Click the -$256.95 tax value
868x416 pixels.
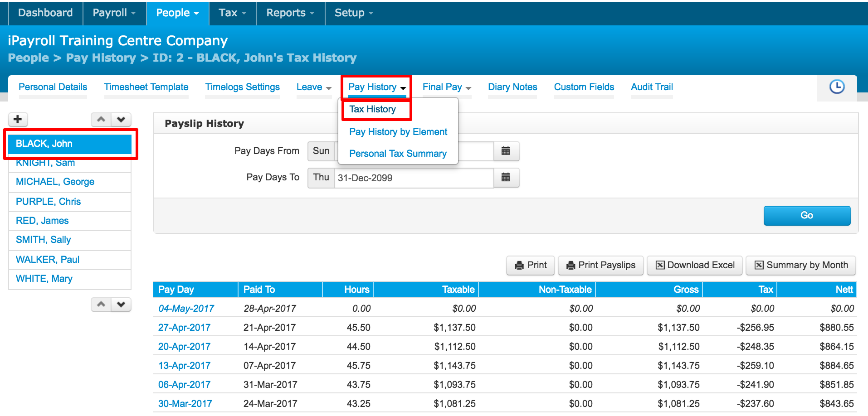756,328
